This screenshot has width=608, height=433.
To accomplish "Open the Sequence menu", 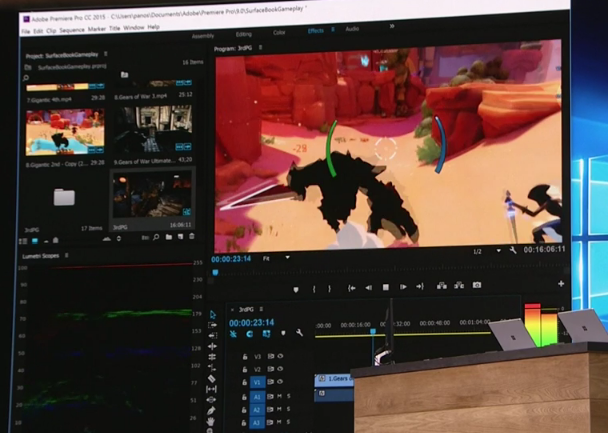I will (71, 27).
